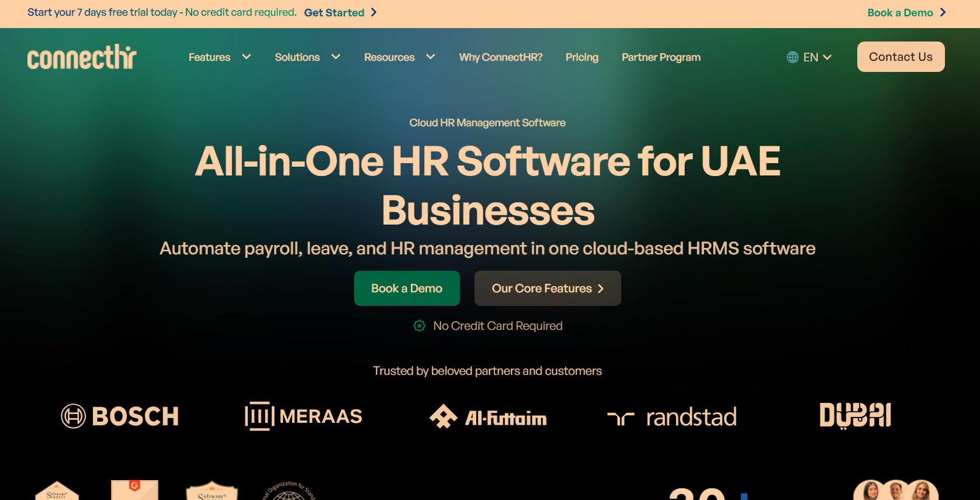Open the Partner Program page

(661, 57)
